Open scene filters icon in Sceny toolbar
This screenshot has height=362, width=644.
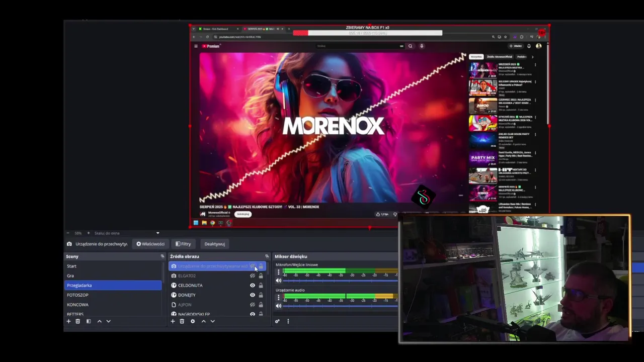89,321
